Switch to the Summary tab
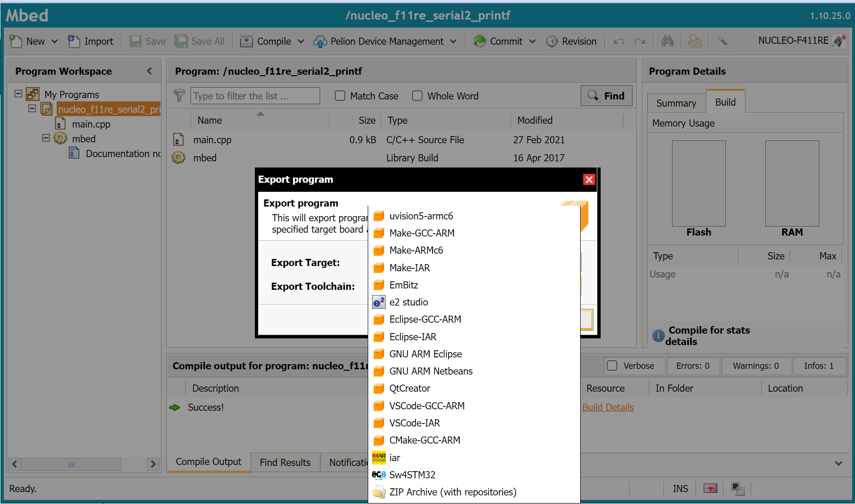Screen dimensions: 855x504 point(676,103)
